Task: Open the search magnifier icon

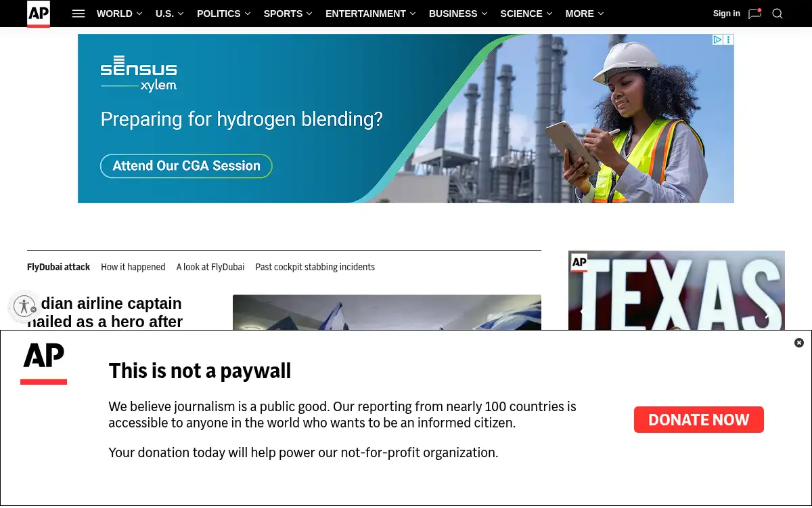Action: 777,14
